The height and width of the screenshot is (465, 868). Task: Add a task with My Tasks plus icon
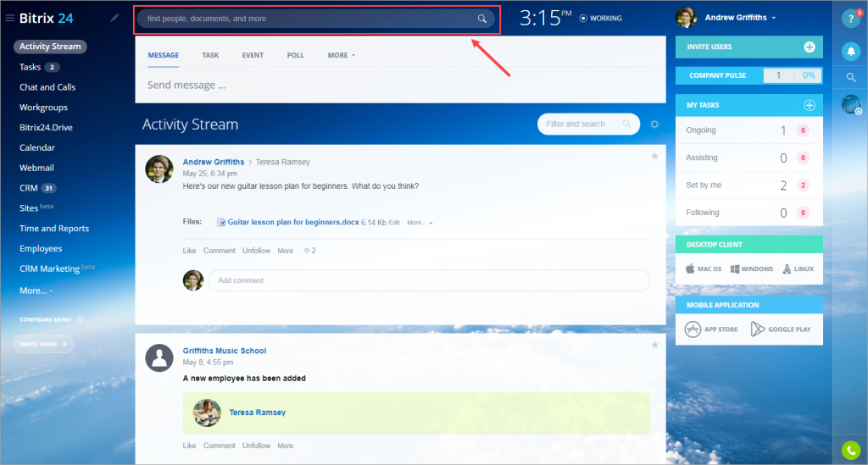810,105
